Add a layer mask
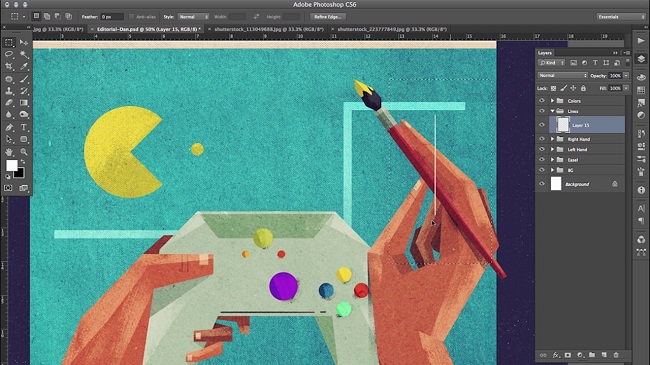 (x=568, y=355)
